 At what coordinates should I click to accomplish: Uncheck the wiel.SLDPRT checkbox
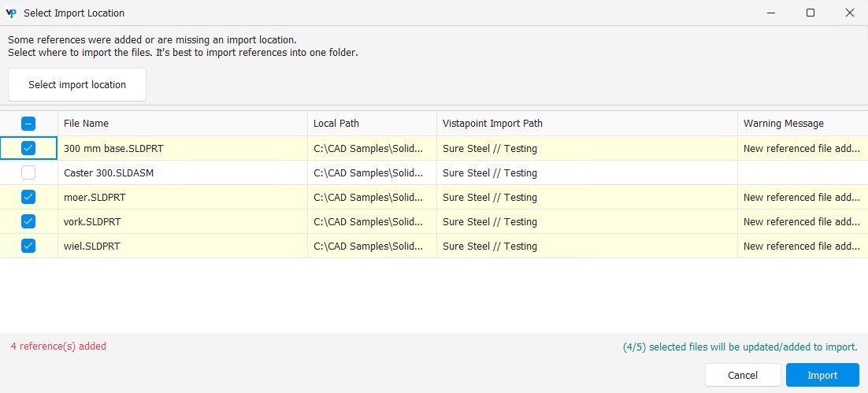[x=28, y=246]
